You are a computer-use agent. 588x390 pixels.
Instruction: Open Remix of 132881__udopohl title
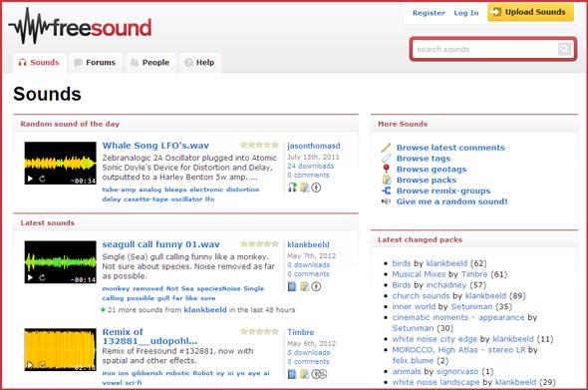pyautogui.click(x=149, y=337)
